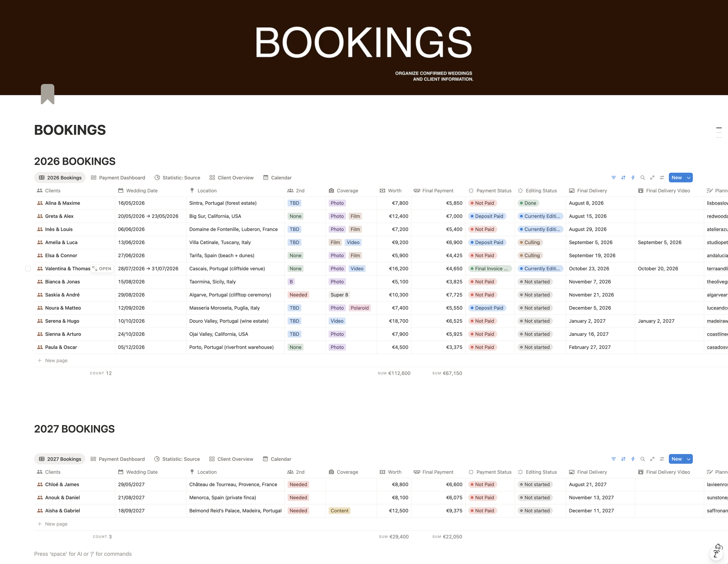Open 2026 database full page expand icon
728x564 pixels.
(652, 178)
